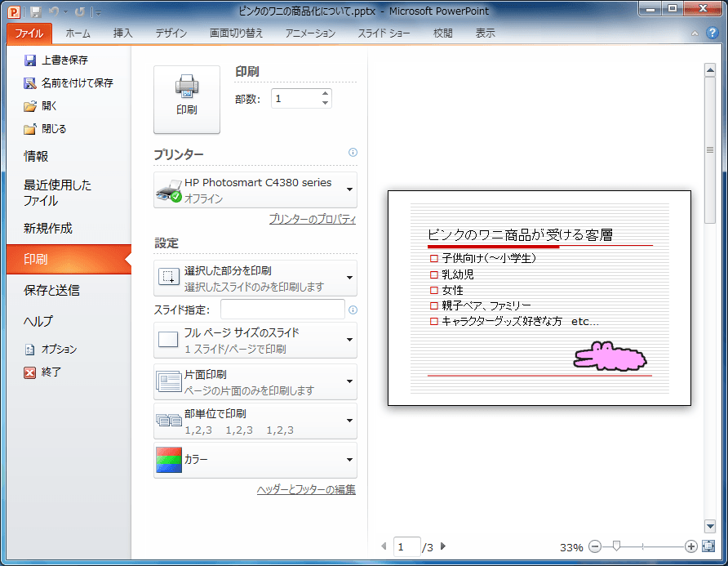Click the スライド指定 input field

click(x=282, y=310)
